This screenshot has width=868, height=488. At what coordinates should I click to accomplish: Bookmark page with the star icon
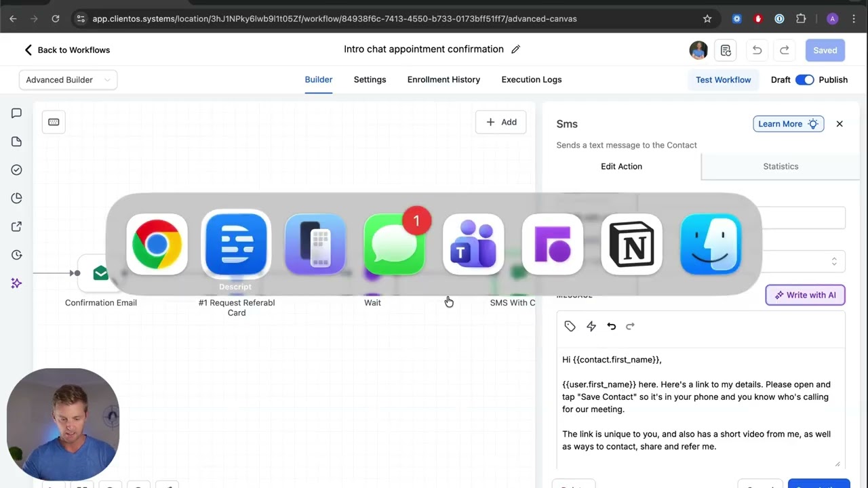click(707, 19)
